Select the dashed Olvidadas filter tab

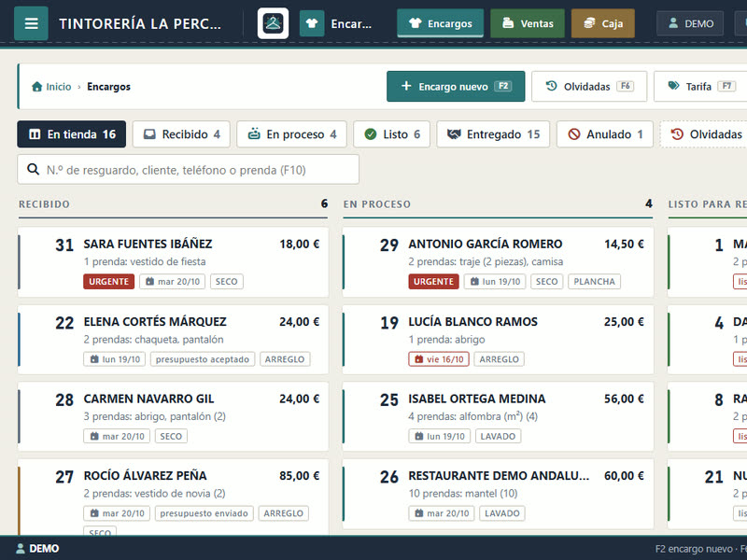(704, 134)
